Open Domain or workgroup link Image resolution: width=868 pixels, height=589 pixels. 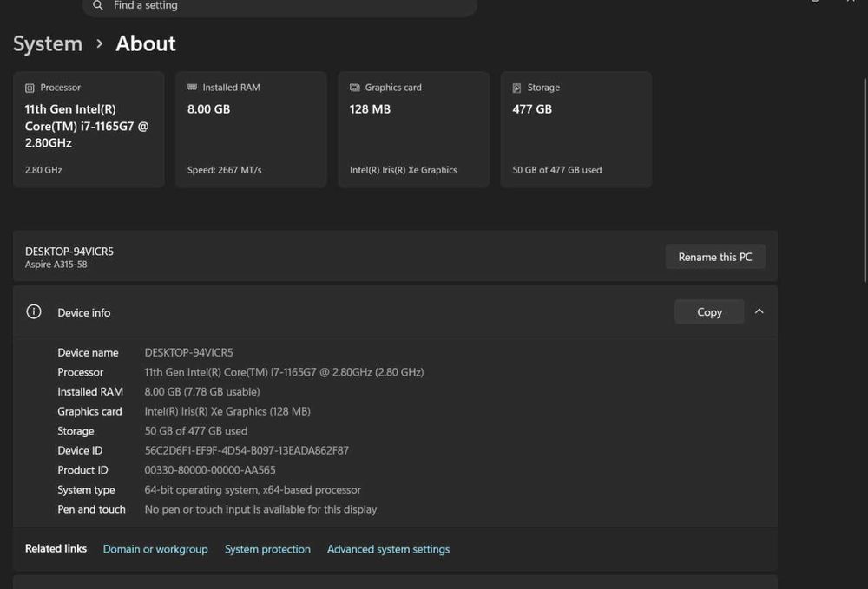155,549
